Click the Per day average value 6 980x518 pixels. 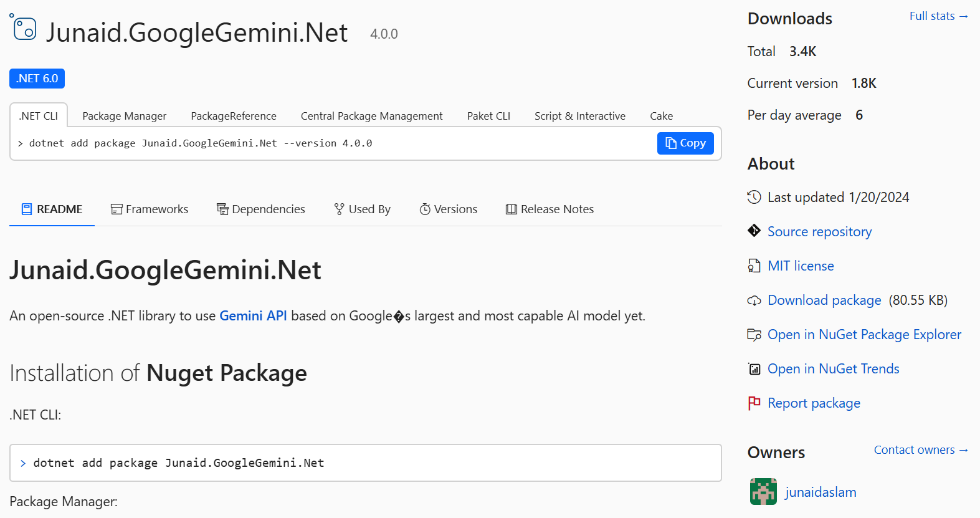859,115
